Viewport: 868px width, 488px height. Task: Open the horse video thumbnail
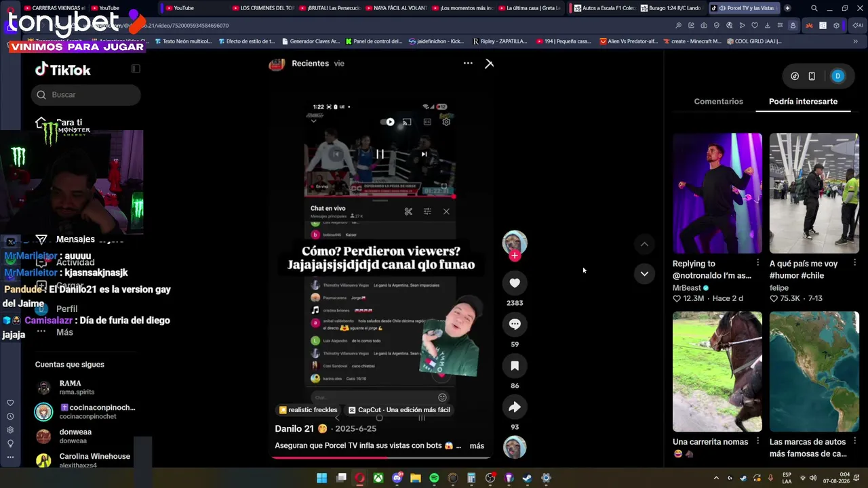coord(717,371)
